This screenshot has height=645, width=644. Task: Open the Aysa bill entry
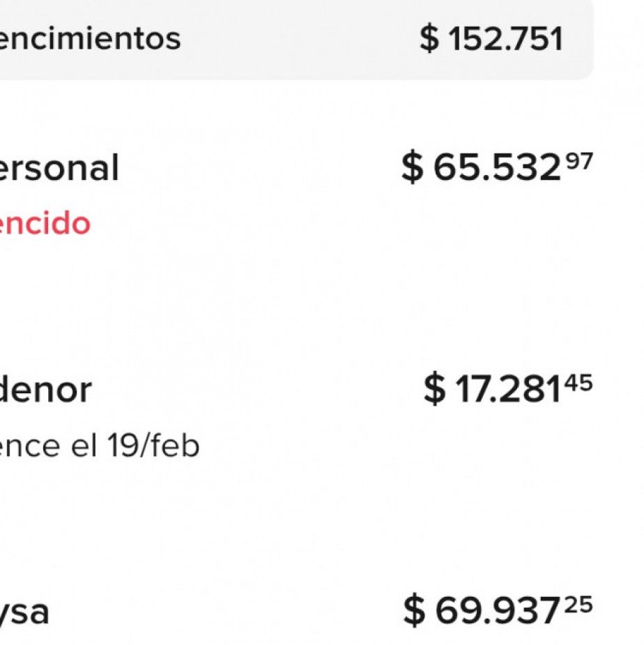[x=25, y=612]
